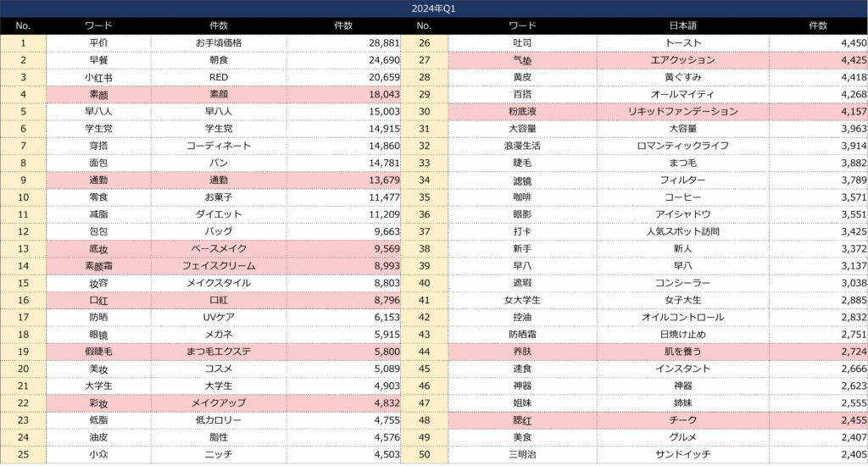868x466 pixels.
Task: Click the cell containing ベースメイク
Action: coord(218,249)
